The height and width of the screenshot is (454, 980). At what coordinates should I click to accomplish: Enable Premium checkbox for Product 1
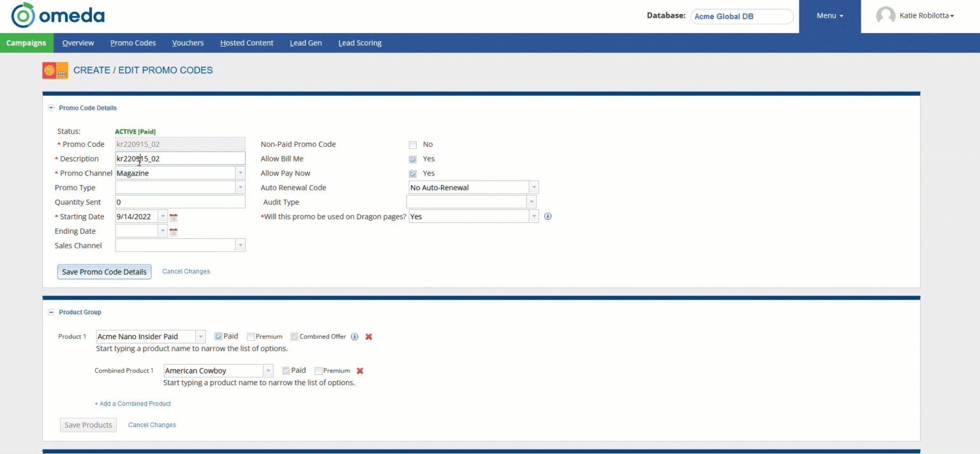pyautogui.click(x=251, y=337)
